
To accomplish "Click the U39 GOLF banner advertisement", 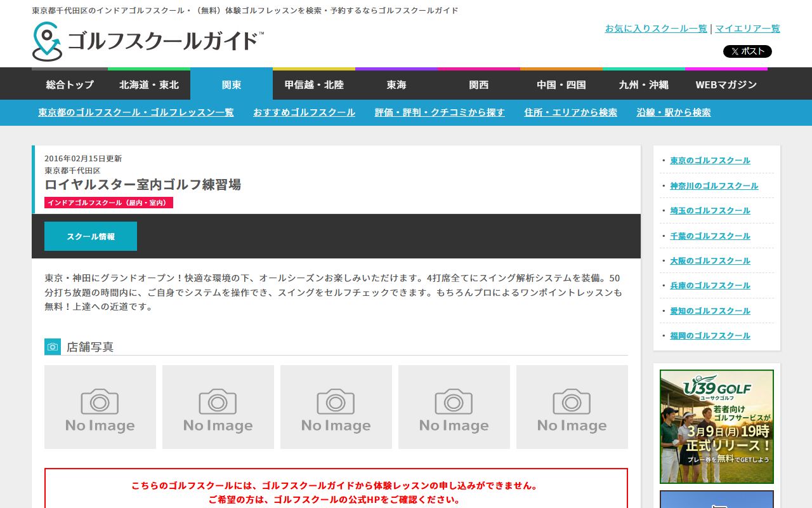I will [717, 427].
